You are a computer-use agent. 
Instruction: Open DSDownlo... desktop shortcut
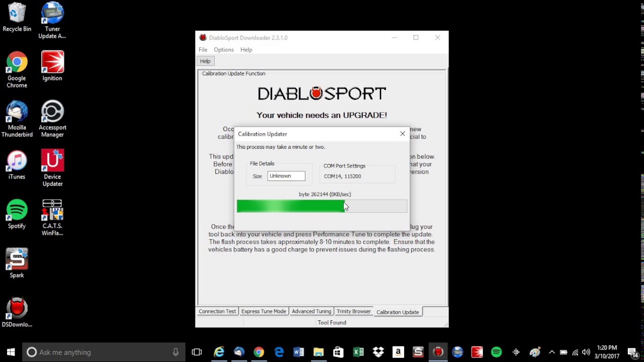(x=17, y=313)
